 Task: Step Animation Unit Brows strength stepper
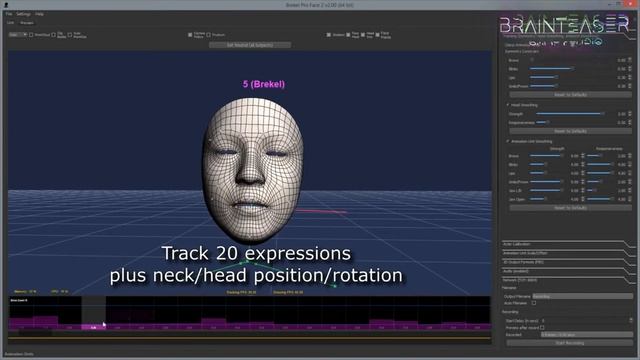click(x=583, y=156)
